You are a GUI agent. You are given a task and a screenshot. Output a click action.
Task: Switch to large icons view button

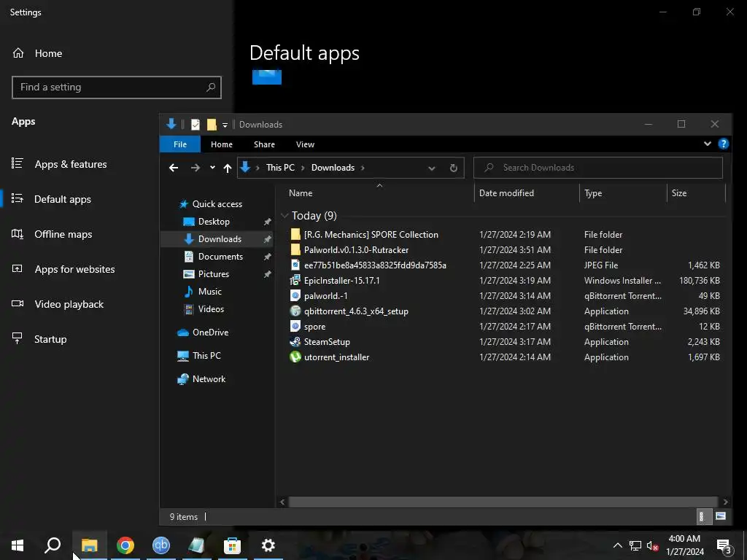(x=721, y=516)
